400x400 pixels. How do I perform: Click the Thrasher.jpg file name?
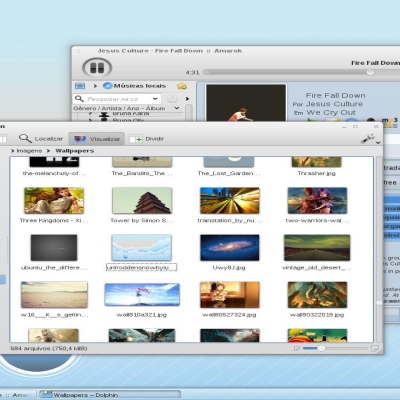click(317, 173)
